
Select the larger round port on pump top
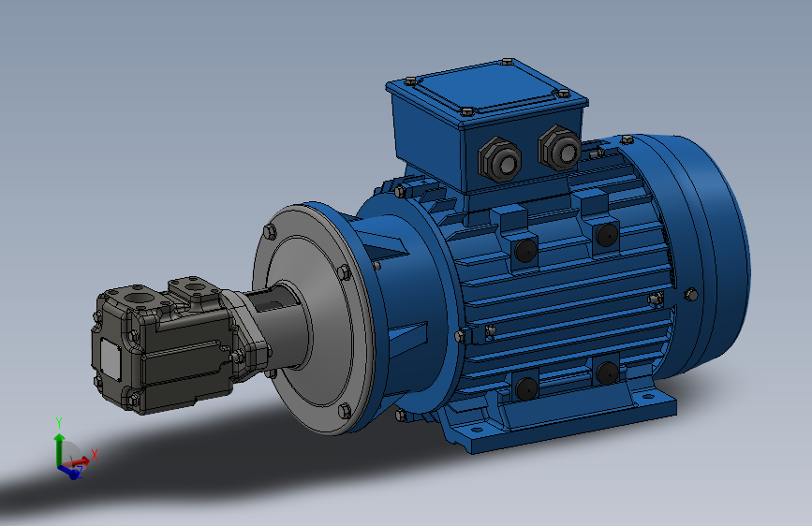[139, 299]
